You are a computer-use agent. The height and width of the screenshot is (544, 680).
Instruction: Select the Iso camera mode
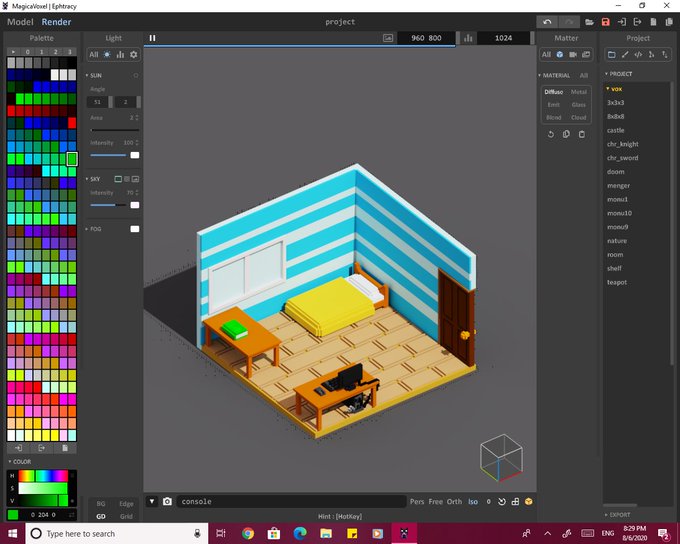473,501
